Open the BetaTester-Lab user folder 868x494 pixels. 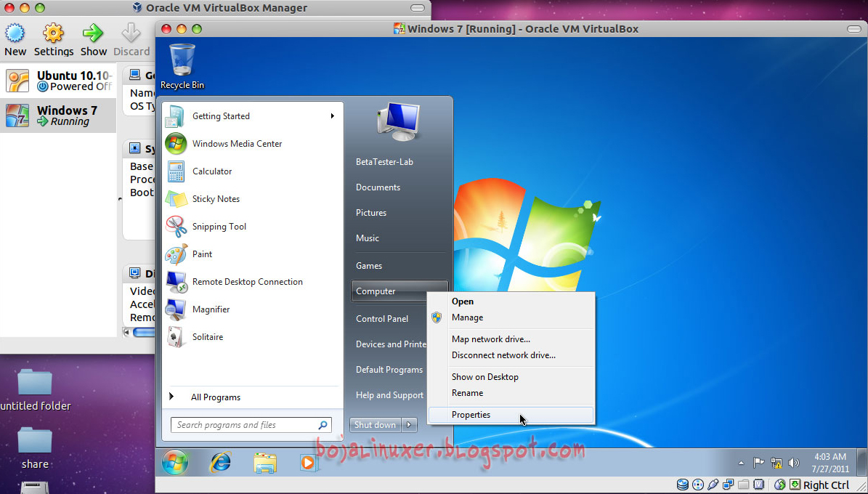(384, 162)
